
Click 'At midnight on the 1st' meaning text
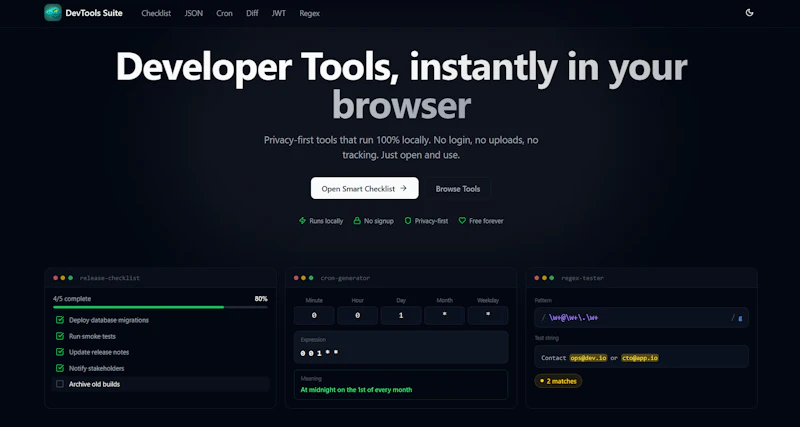coord(356,390)
